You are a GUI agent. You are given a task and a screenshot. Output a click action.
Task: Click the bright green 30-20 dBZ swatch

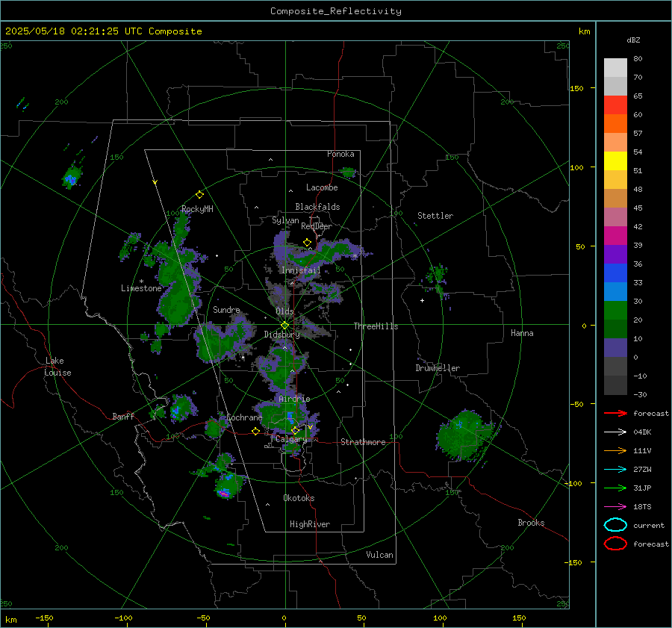tap(615, 311)
